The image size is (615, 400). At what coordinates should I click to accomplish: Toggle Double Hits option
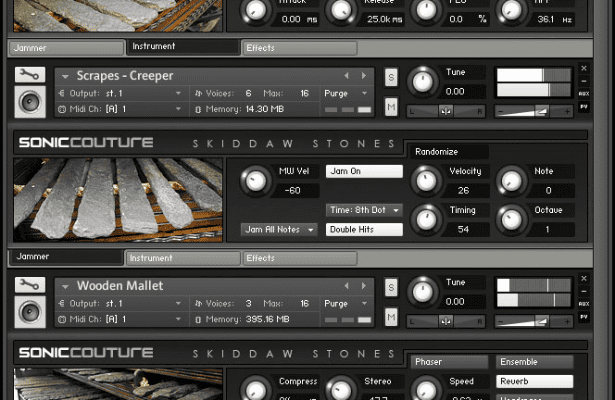click(364, 229)
